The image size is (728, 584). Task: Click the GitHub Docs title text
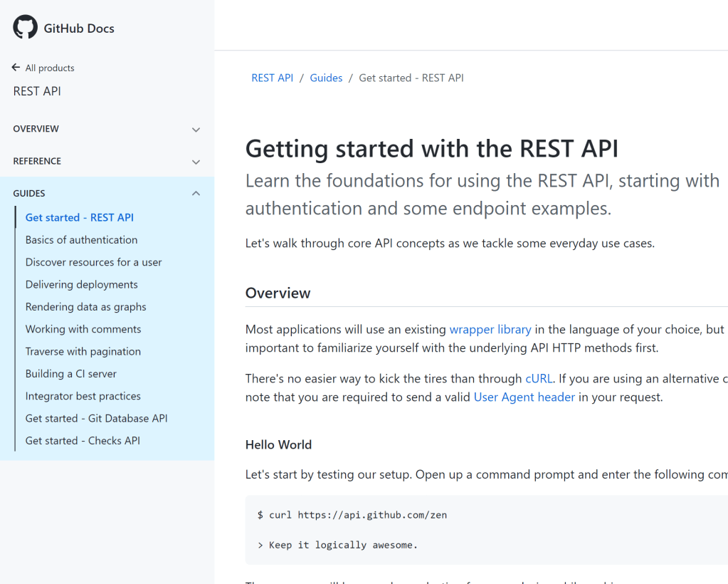pos(79,28)
